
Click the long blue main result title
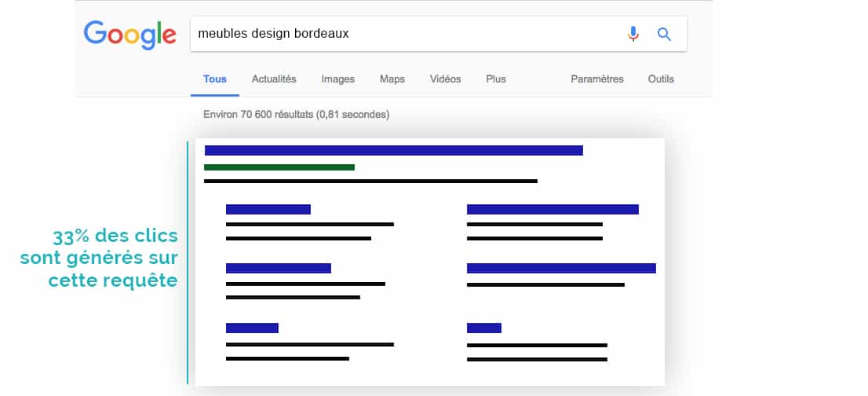(393, 150)
